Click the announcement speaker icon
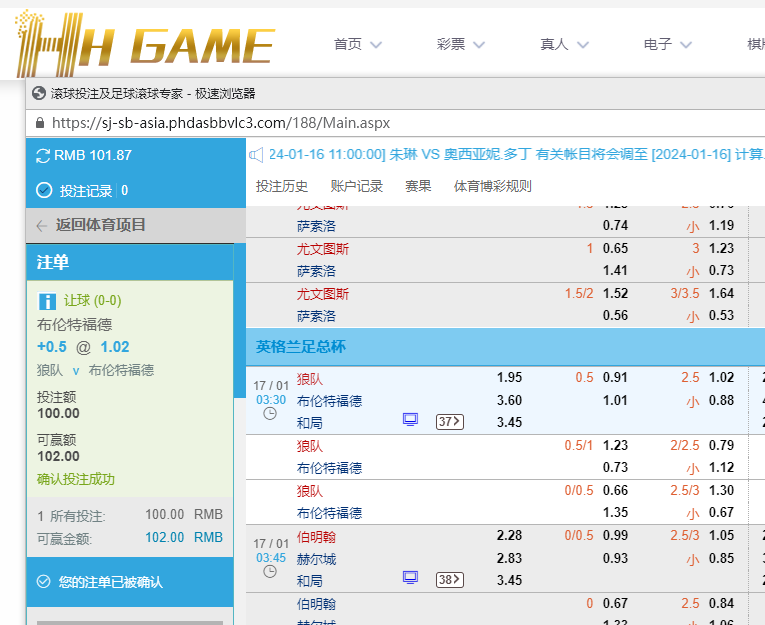 point(256,155)
